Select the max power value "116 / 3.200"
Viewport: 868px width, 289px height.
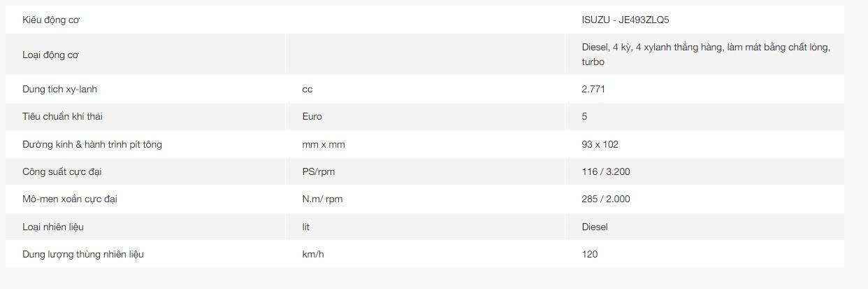click(606, 171)
